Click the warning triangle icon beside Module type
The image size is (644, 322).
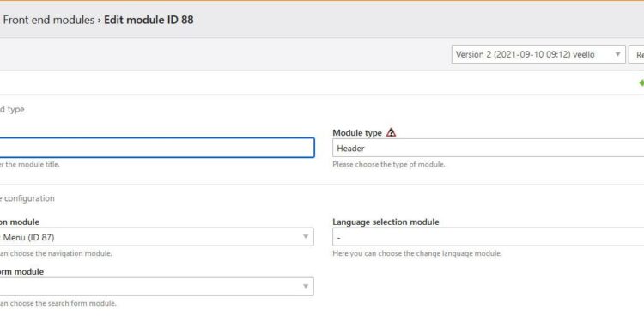(x=391, y=132)
